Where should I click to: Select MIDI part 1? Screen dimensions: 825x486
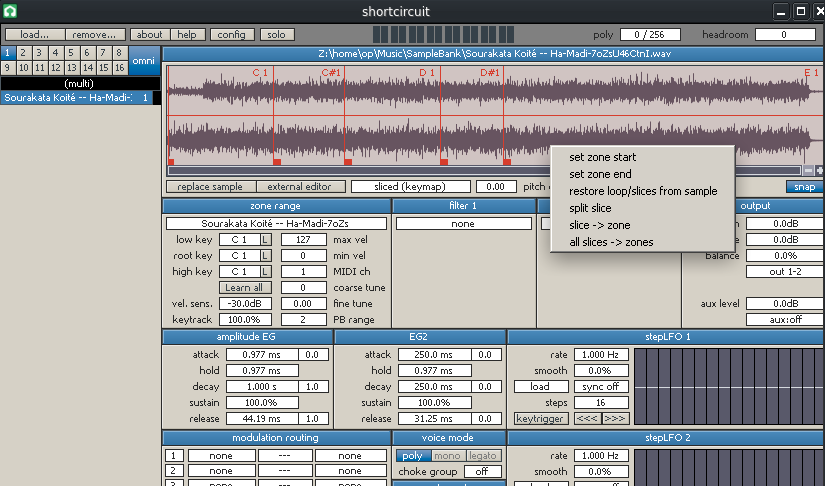7,53
